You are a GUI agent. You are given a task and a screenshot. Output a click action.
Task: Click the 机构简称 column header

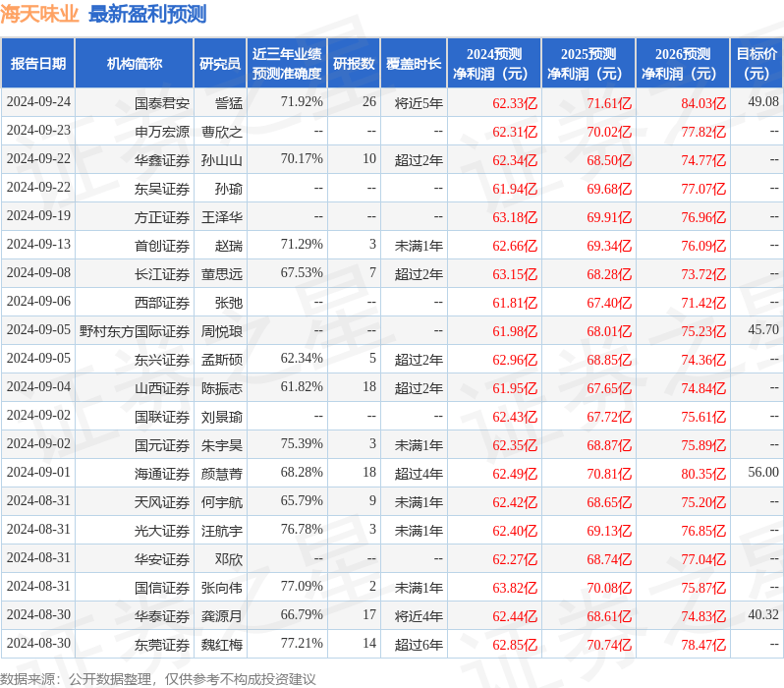(x=134, y=64)
